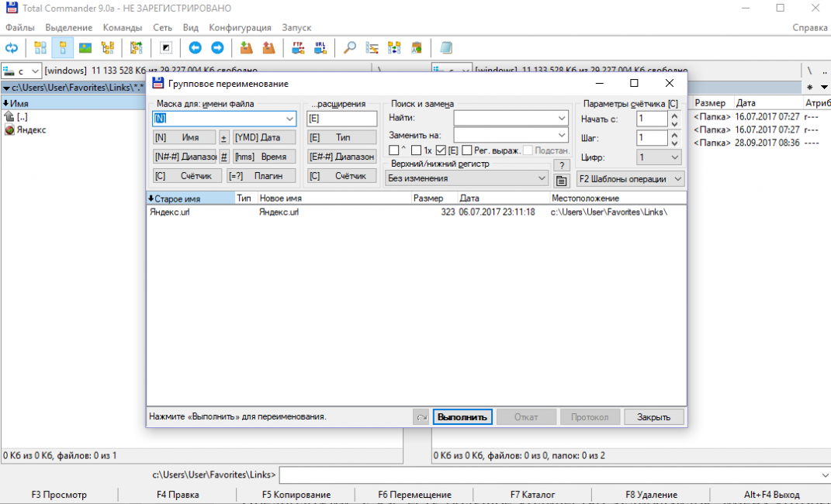Image resolution: width=831 pixels, height=504 pixels.
Task: Expand the Найти dropdown
Action: tap(562, 119)
